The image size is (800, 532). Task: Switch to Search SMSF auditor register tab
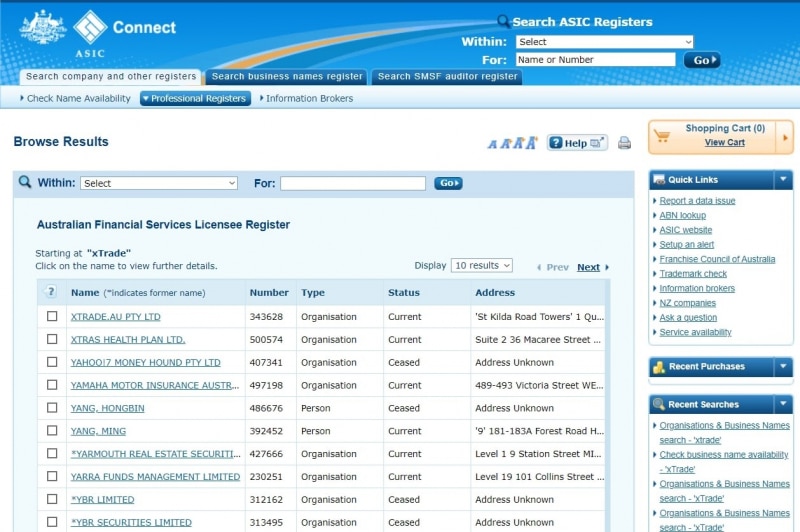click(447, 77)
